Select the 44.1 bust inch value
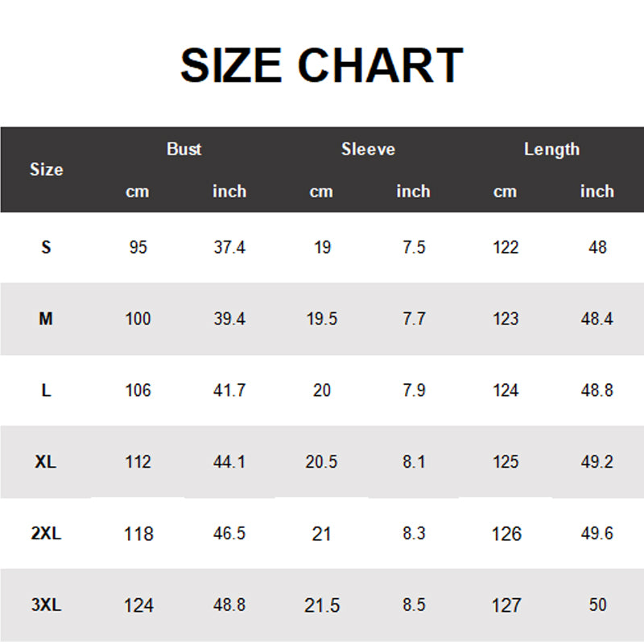 pos(229,462)
